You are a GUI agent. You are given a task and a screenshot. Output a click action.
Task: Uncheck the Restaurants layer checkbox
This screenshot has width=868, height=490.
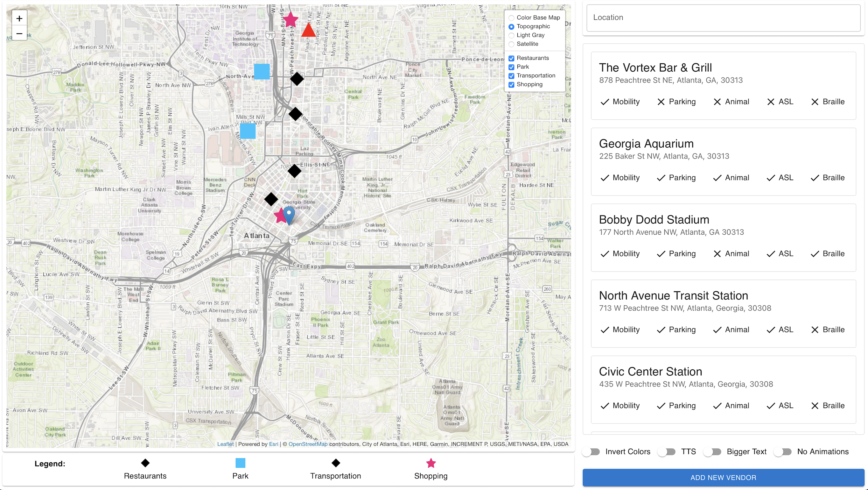pos(511,58)
